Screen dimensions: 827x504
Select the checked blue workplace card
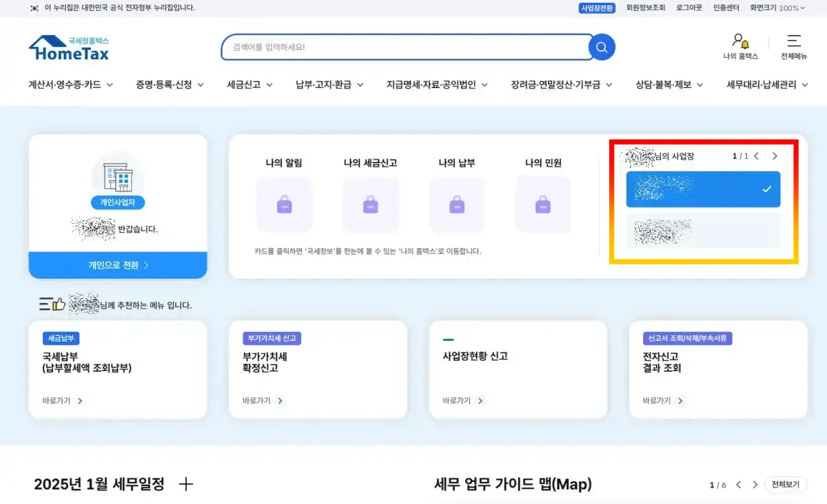702,189
